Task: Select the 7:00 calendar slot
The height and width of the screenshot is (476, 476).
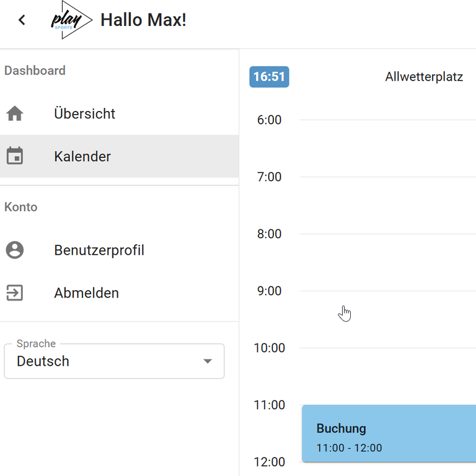Action: pyautogui.click(x=387, y=205)
